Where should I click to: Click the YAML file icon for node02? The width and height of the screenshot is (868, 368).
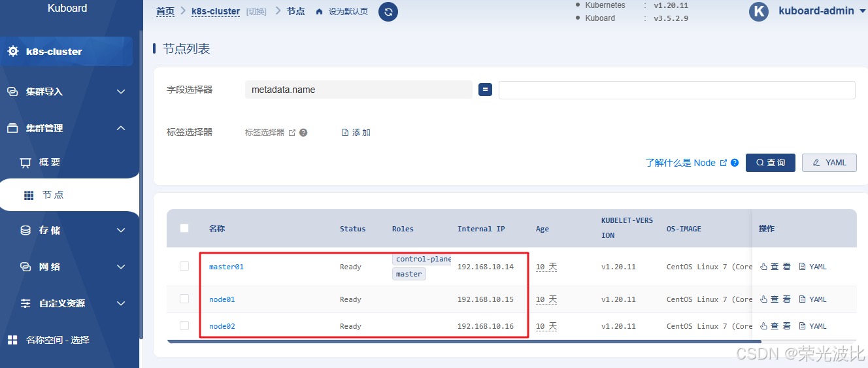coord(803,326)
